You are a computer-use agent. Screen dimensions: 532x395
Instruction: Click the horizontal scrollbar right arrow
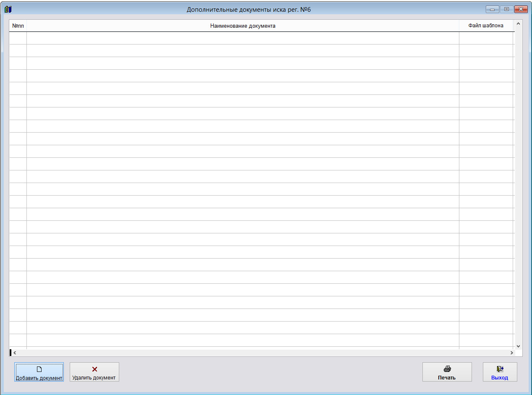pos(511,353)
